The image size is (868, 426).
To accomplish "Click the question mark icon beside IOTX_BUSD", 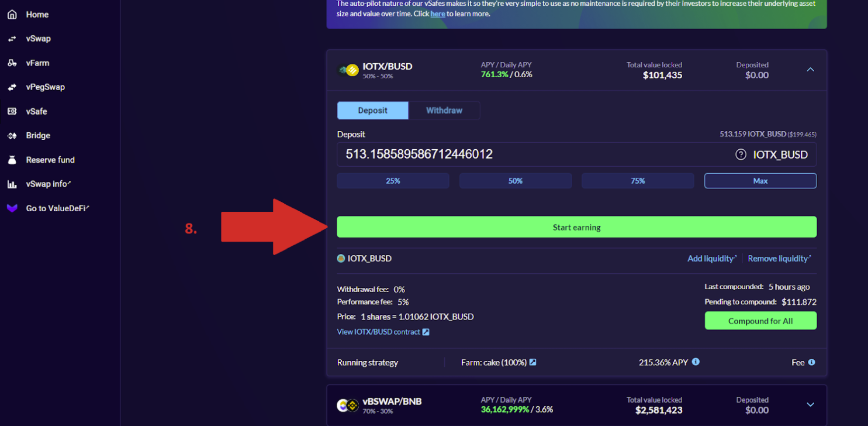I will click(x=741, y=154).
